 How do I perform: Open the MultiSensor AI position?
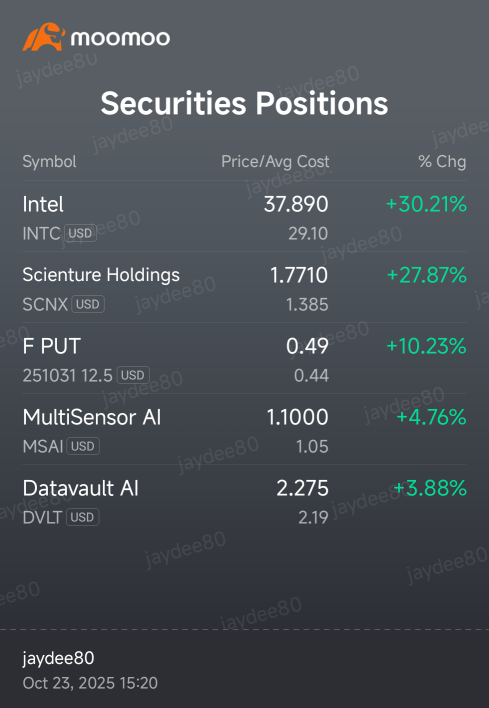[x=244, y=429]
